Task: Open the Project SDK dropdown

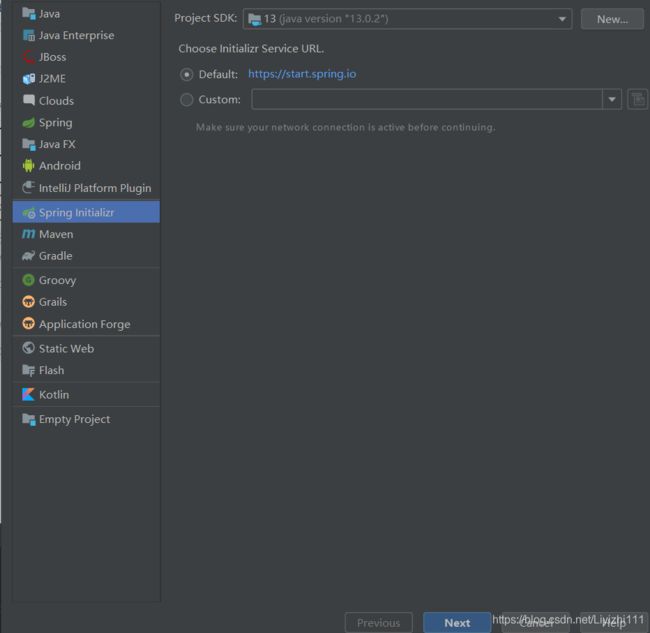Action: pos(407,19)
